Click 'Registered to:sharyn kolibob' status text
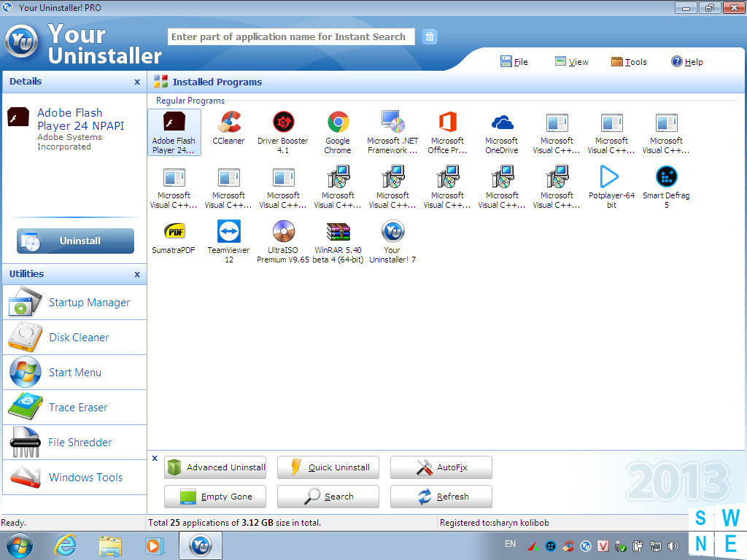 pyautogui.click(x=494, y=523)
